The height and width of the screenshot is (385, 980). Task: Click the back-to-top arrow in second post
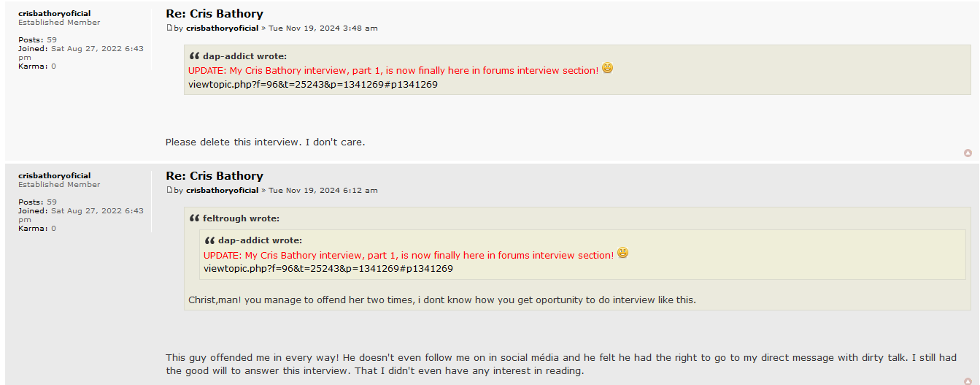pyautogui.click(x=968, y=381)
